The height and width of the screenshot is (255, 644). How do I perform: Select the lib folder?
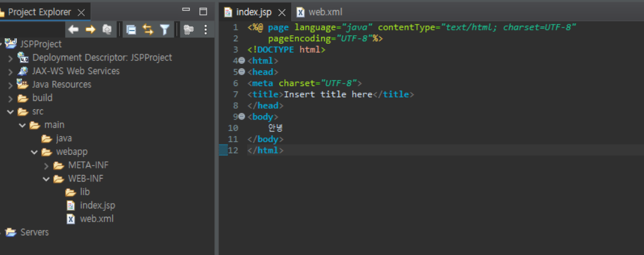click(x=85, y=192)
